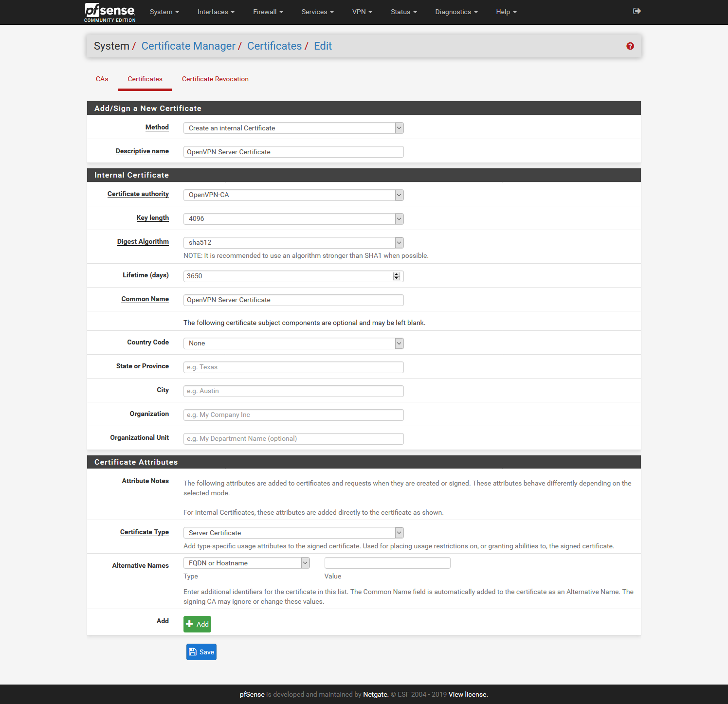Screen dimensions: 728x704
Task: Click the underlined Method label
Action: point(157,127)
